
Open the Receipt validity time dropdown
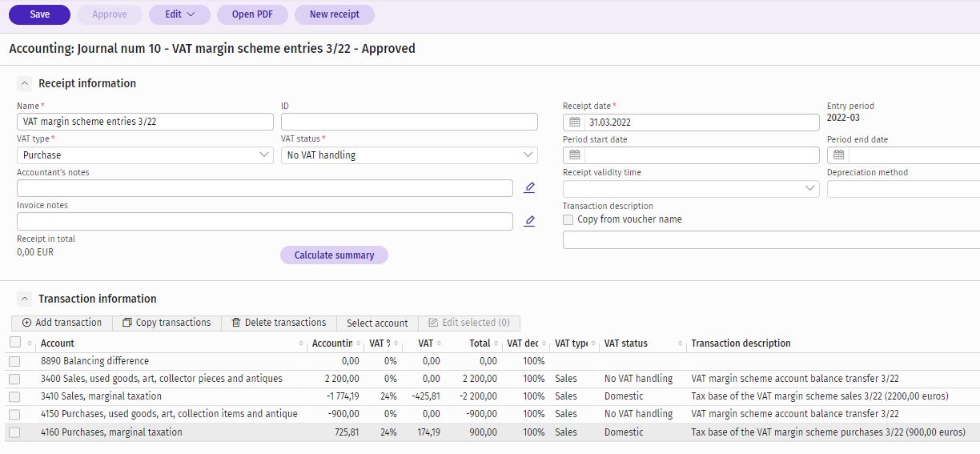coord(691,189)
